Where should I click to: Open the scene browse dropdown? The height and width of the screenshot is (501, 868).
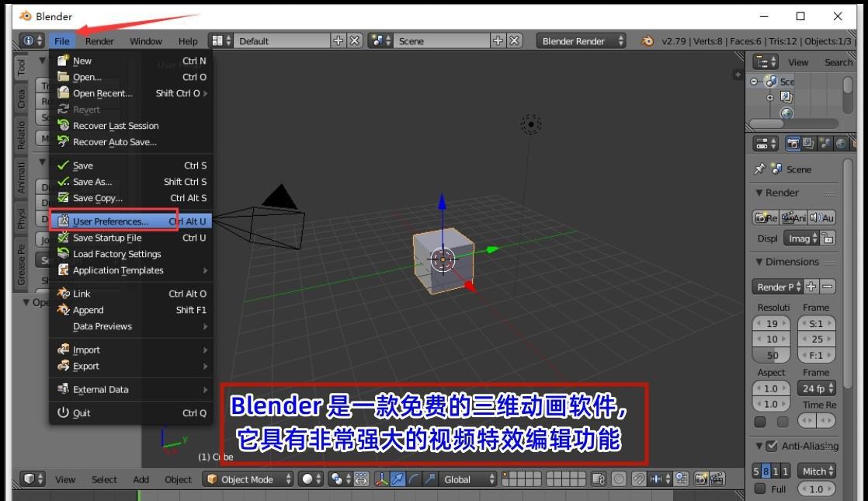[381, 41]
